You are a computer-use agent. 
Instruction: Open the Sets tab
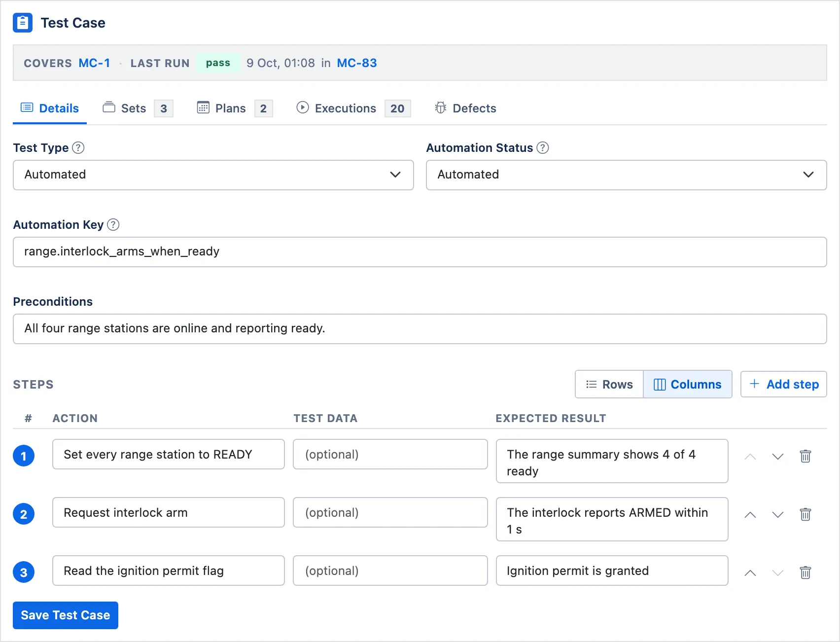138,108
